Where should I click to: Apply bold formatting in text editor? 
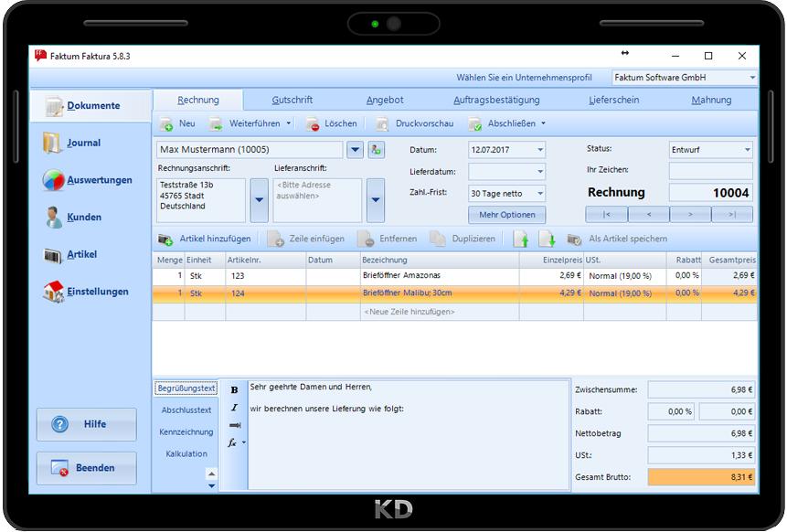click(x=234, y=390)
